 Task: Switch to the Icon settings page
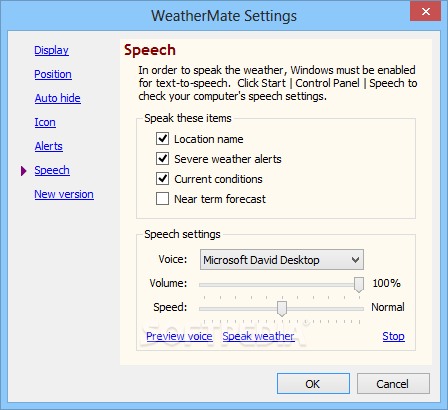coord(45,122)
